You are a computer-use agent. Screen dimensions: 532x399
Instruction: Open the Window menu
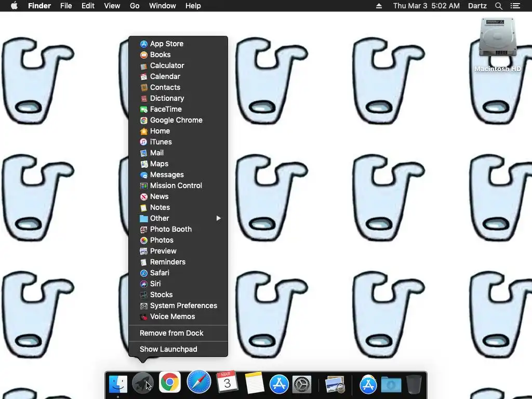pyautogui.click(x=163, y=6)
